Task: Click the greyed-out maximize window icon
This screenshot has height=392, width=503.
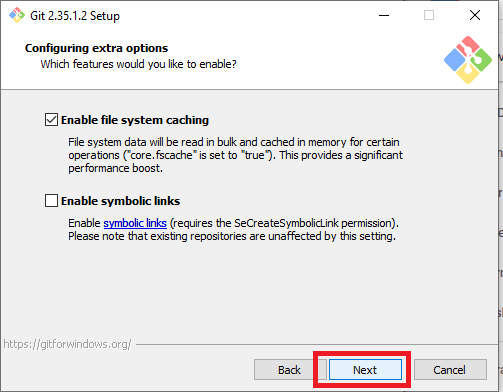Action: coord(429,15)
